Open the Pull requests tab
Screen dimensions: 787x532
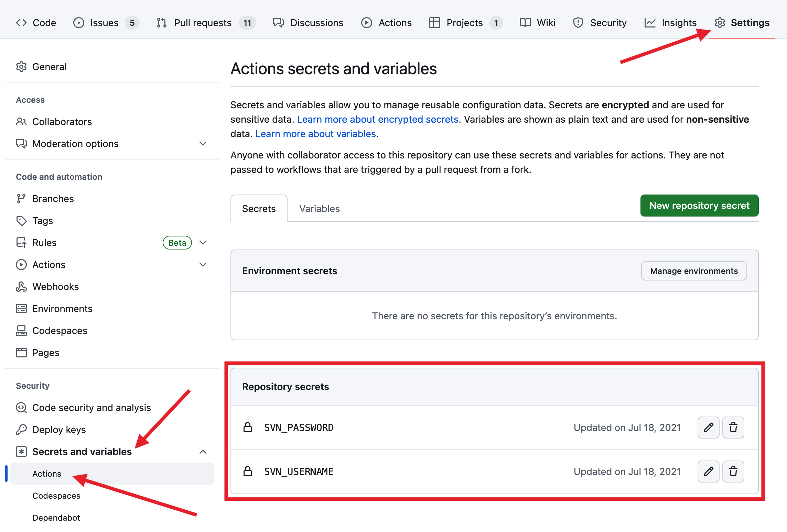[203, 23]
